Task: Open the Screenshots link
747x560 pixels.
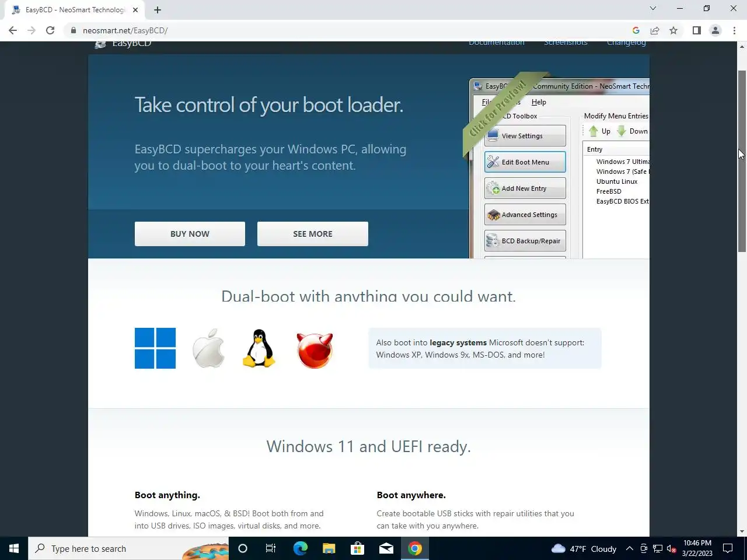Action: [566, 43]
